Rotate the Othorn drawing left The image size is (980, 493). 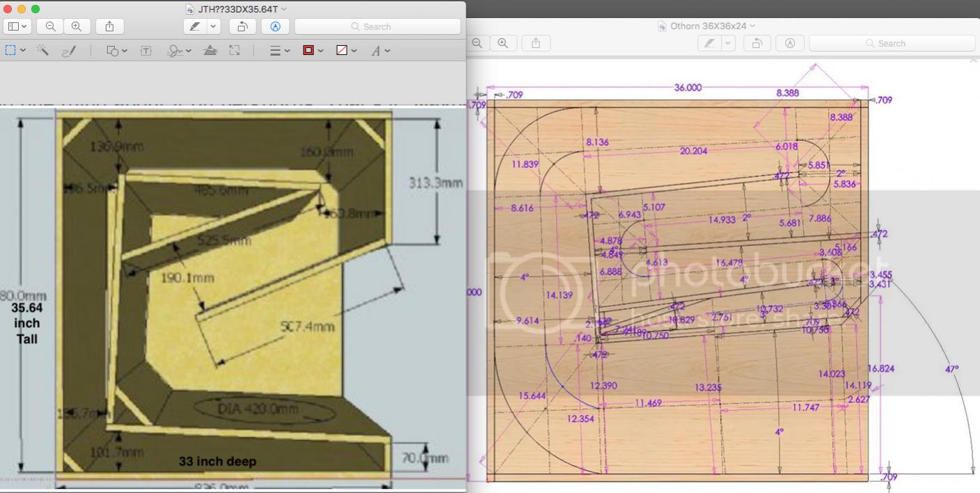757,43
